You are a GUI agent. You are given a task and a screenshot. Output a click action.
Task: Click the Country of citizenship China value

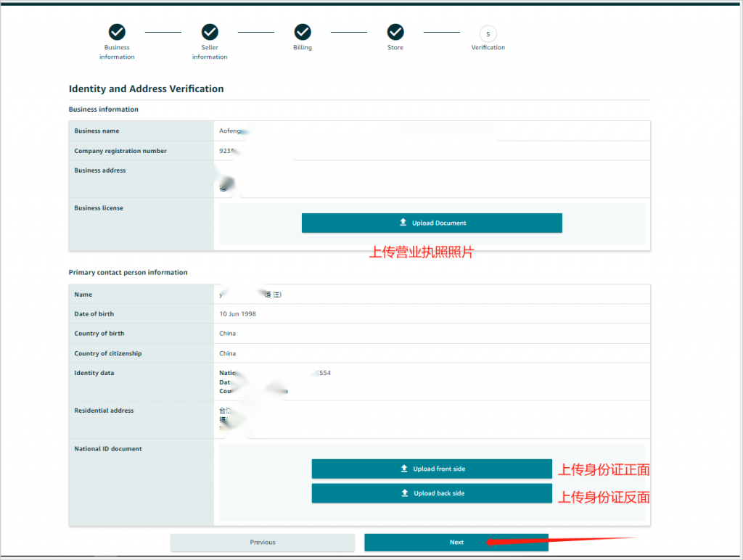228,353
